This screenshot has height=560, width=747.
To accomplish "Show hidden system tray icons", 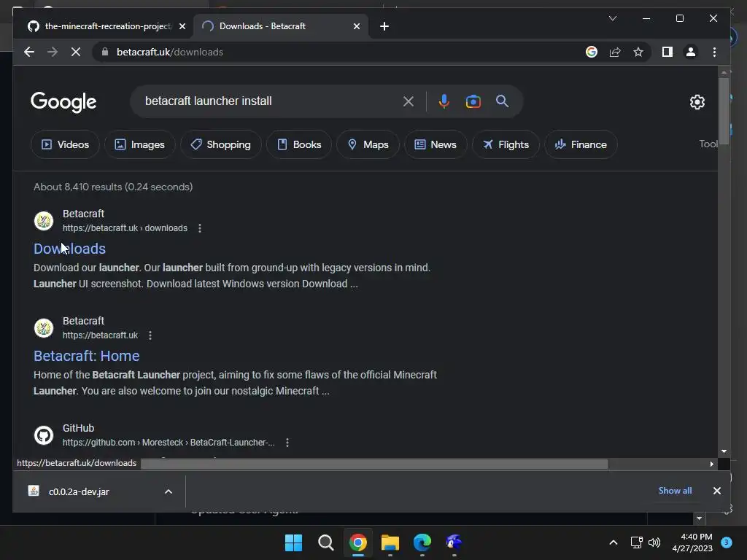I will pos(613,542).
